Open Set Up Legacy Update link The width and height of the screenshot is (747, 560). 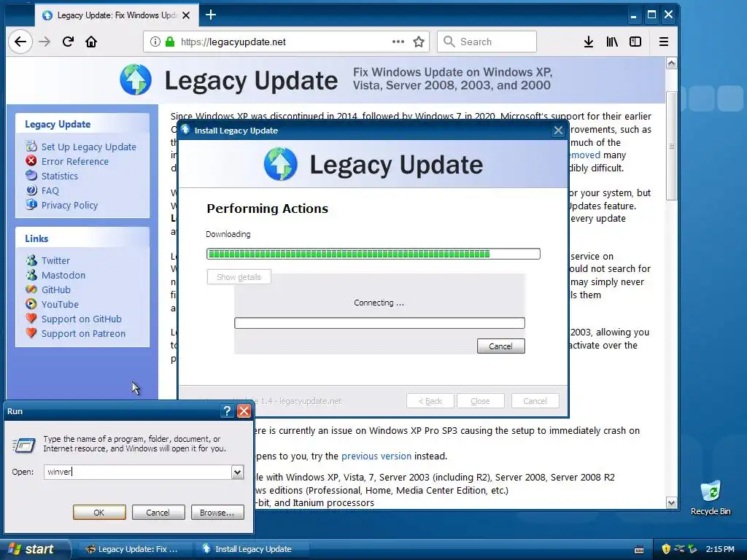coord(88,147)
